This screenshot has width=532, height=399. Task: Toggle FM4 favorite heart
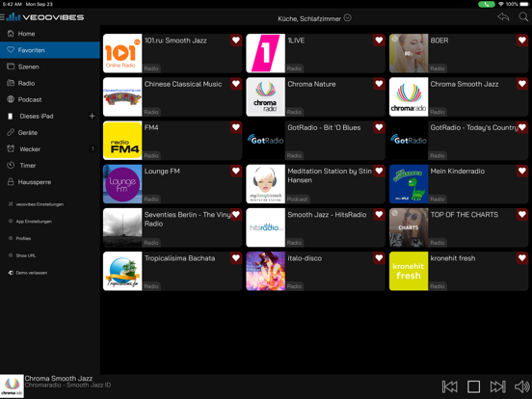236,127
